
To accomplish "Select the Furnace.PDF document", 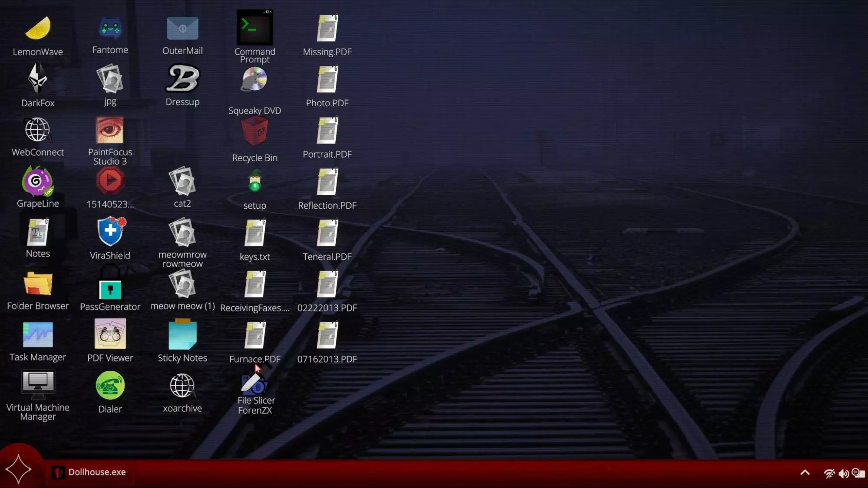I will click(254, 336).
